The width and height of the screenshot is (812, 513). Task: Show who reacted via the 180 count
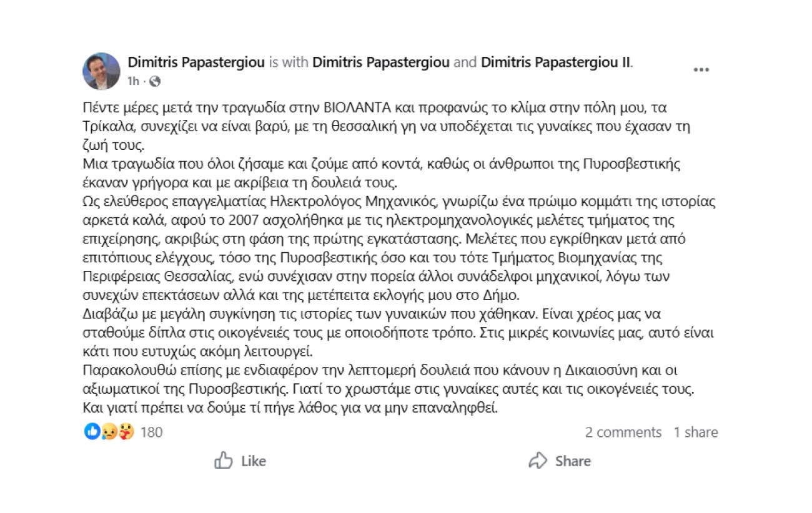tap(151, 432)
